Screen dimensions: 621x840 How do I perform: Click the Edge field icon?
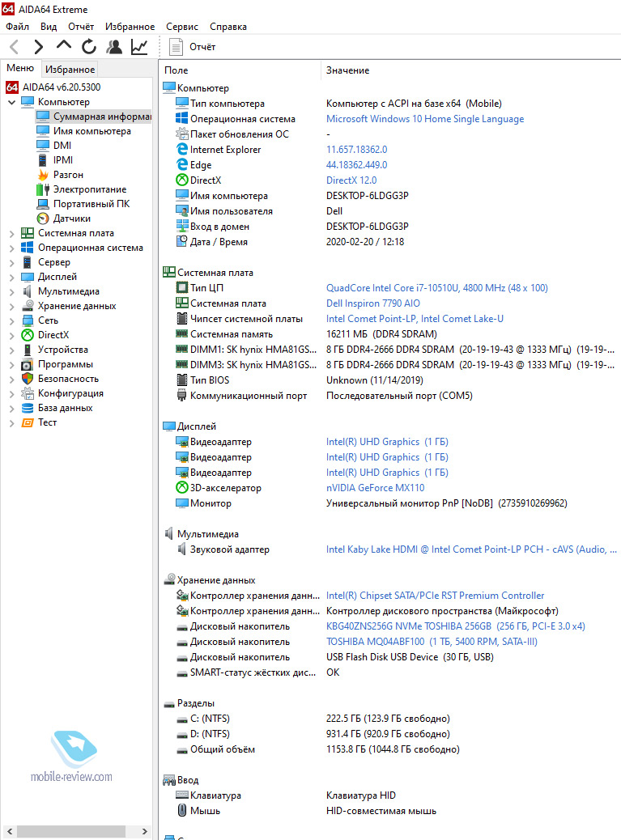click(182, 165)
